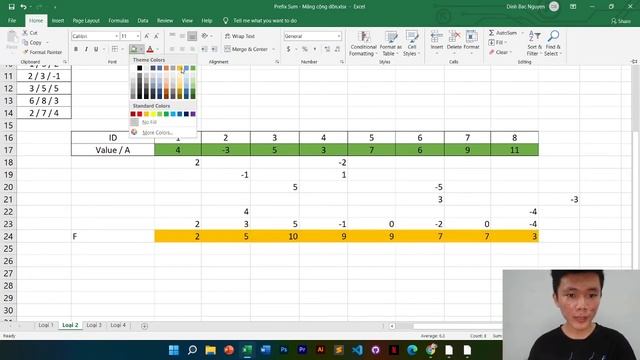Apply Percent Style format
Screen dimensions: 640x360
304,49
